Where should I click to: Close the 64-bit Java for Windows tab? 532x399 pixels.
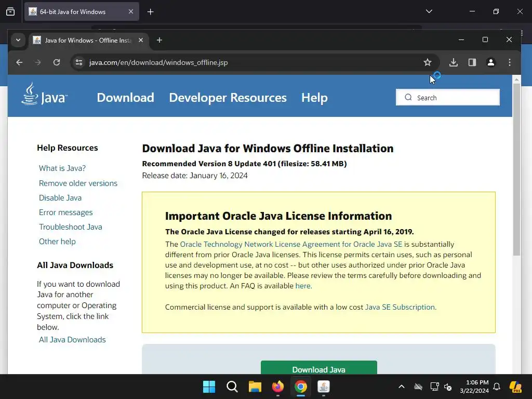(131, 11)
